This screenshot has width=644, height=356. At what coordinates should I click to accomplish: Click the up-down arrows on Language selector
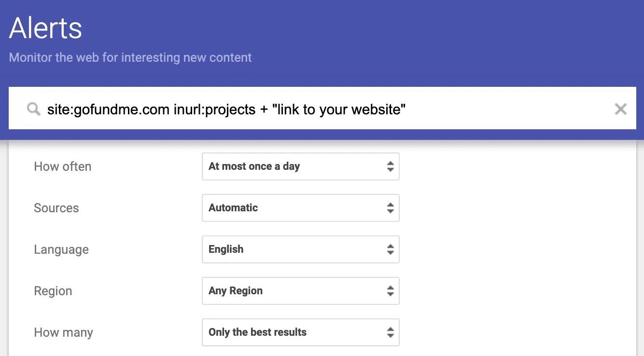pyautogui.click(x=390, y=249)
